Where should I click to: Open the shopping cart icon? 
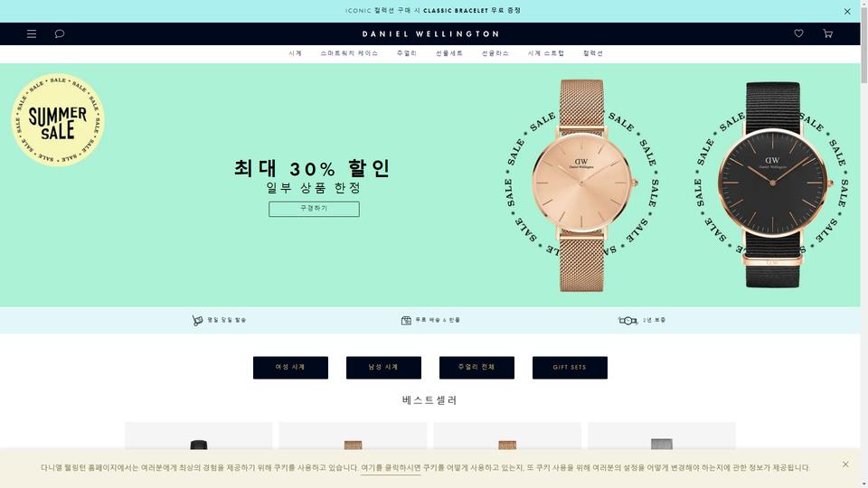pyautogui.click(x=827, y=33)
